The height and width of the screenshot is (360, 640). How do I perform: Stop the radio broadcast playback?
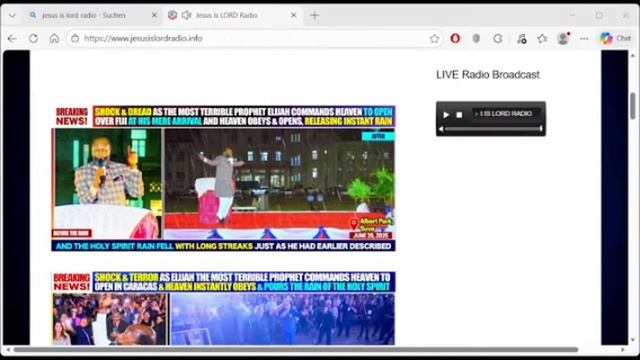coord(459,115)
